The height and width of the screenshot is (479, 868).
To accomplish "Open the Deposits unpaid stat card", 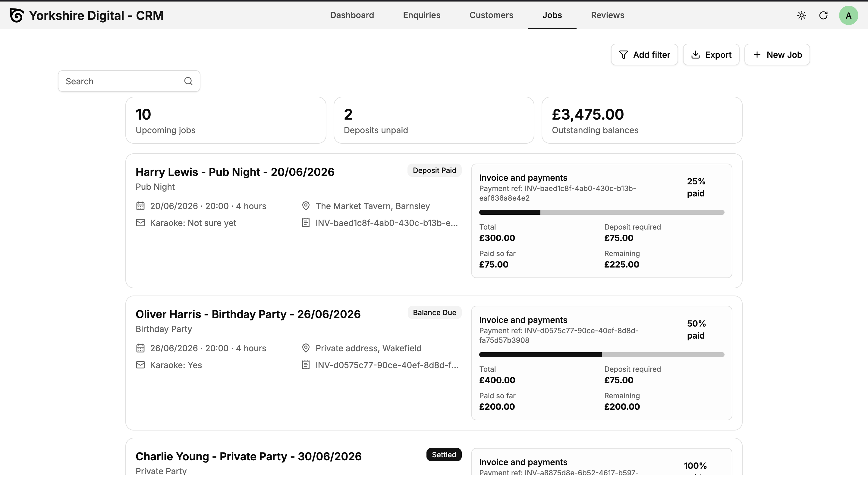I will point(434,120).
